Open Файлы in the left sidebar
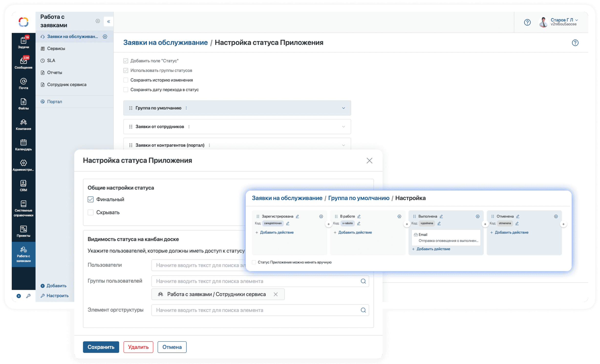Screen dimensions: 600x364 pos(23,104)
